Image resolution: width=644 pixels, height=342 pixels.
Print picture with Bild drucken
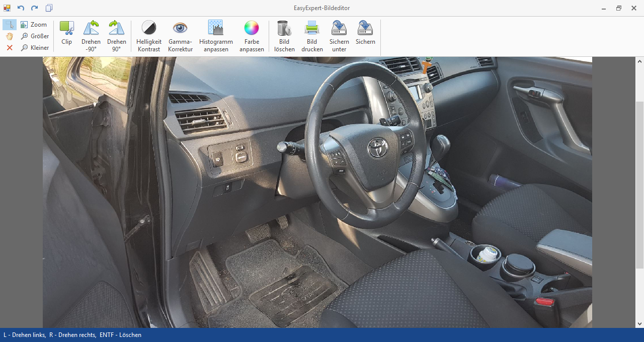312,36
